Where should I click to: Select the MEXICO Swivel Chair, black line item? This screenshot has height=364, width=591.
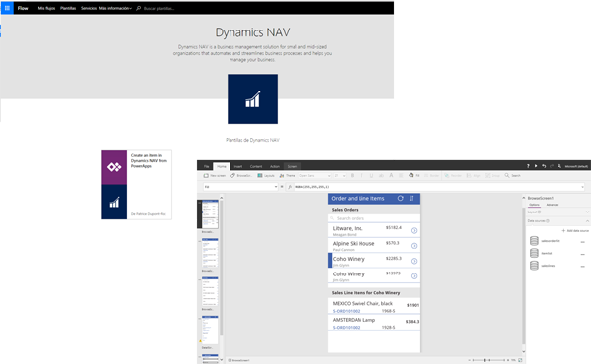(373, 306)
